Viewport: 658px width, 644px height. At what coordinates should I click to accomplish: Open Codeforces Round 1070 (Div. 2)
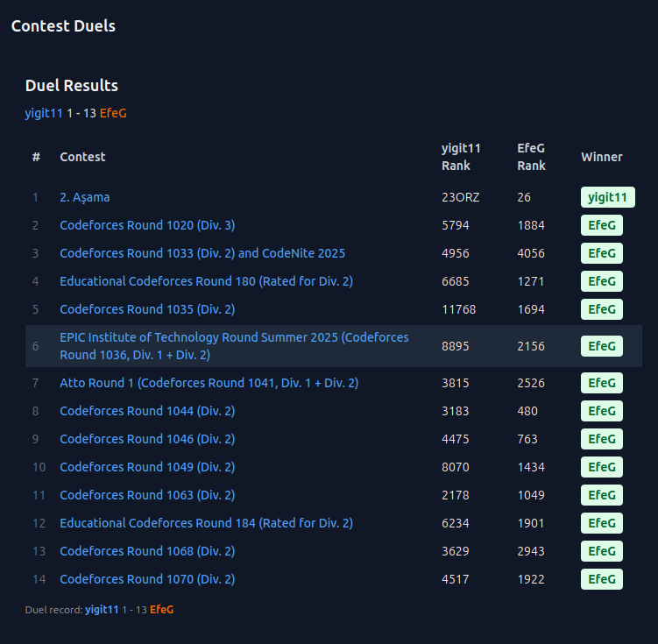pyautogui.click(x=147, y=579)
